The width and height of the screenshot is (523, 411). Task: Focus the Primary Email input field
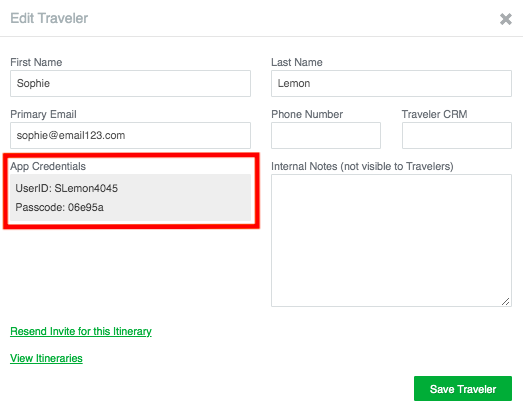click(130, 135)
